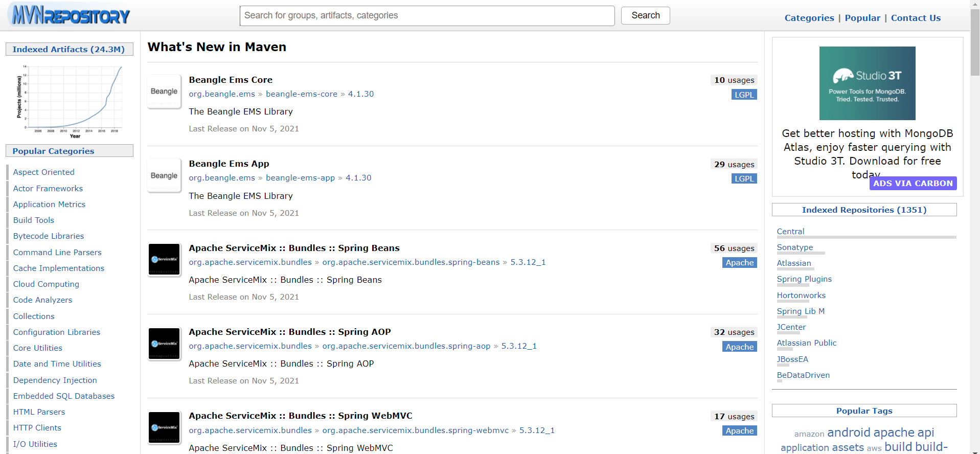Select the Actor Frameworks category

(48, 188)
